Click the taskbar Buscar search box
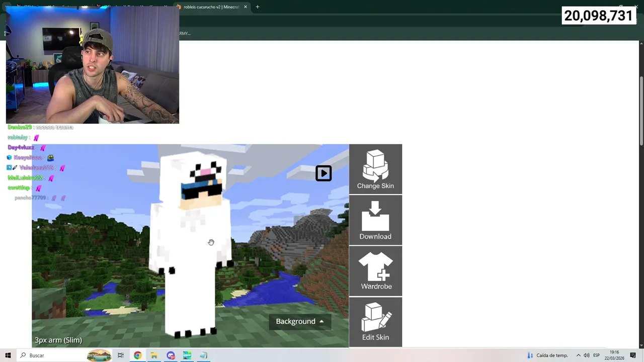This screenshot has width=644, height=362. click(64, 355)
